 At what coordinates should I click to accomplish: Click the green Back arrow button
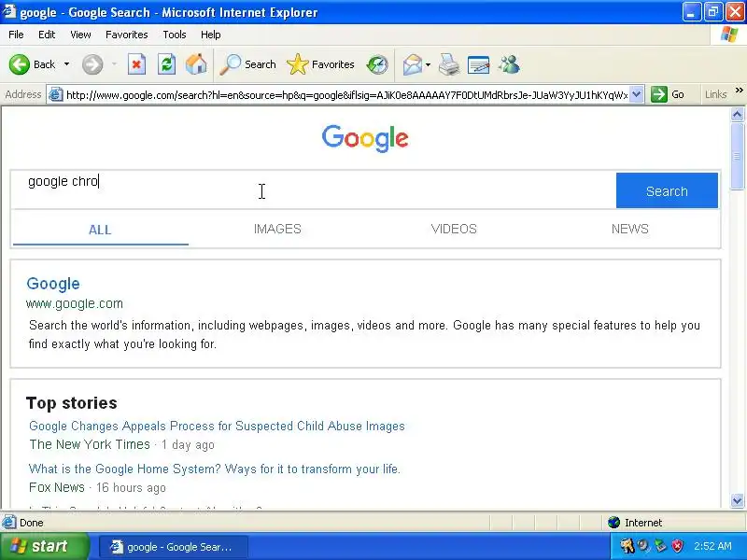pos(20,64)
